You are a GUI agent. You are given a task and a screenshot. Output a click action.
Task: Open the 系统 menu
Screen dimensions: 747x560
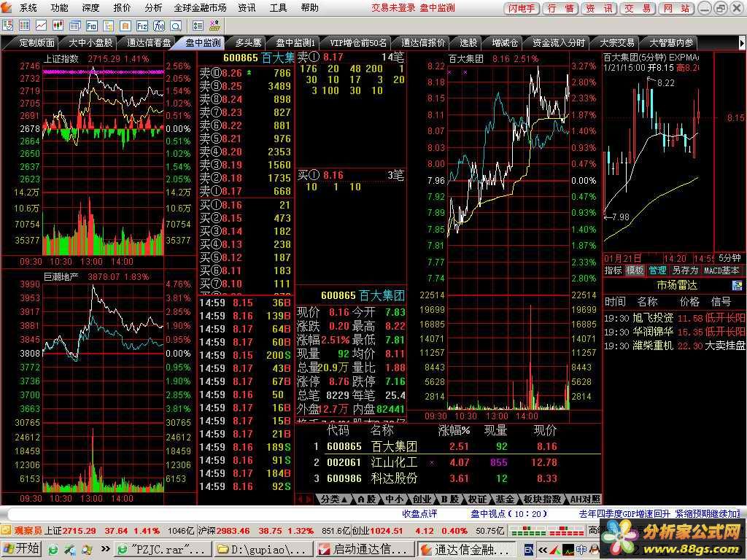[x=28, y=7]
